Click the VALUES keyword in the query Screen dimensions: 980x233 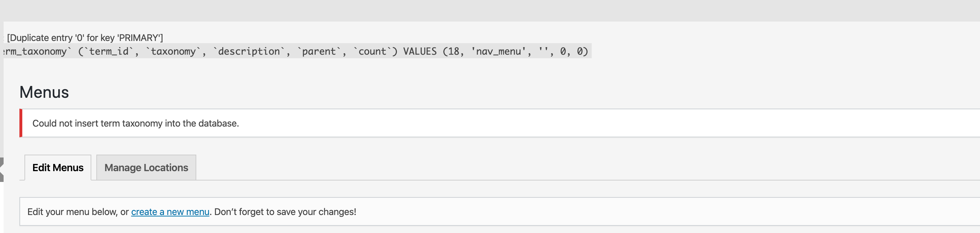[x=420, y=51]
